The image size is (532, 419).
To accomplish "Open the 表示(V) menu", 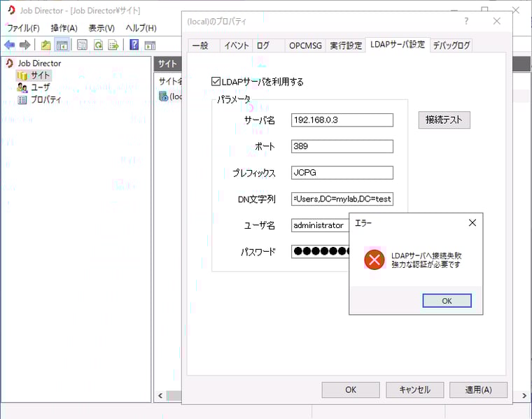I will 101,28.
